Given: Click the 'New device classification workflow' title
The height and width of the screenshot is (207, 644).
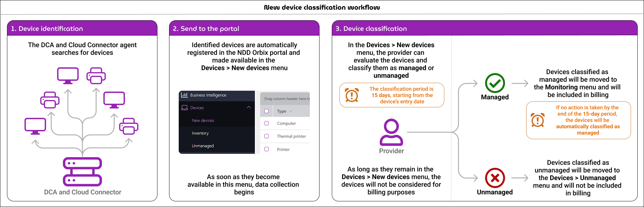Looking at the screenshot, I should tap(322, 7).
